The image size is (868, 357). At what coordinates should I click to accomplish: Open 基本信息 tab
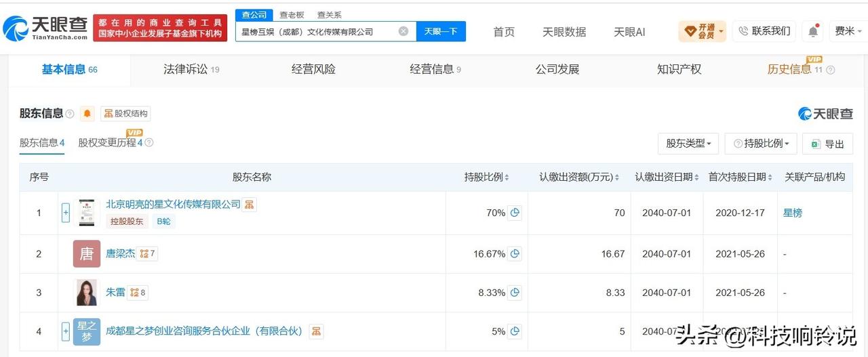[69, 69]
